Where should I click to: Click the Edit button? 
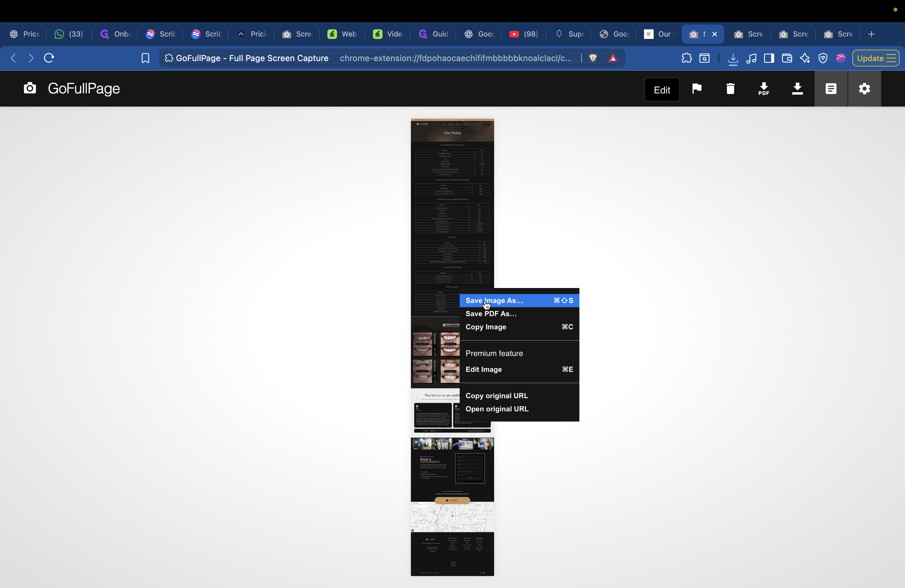click(x=662, y=90)
